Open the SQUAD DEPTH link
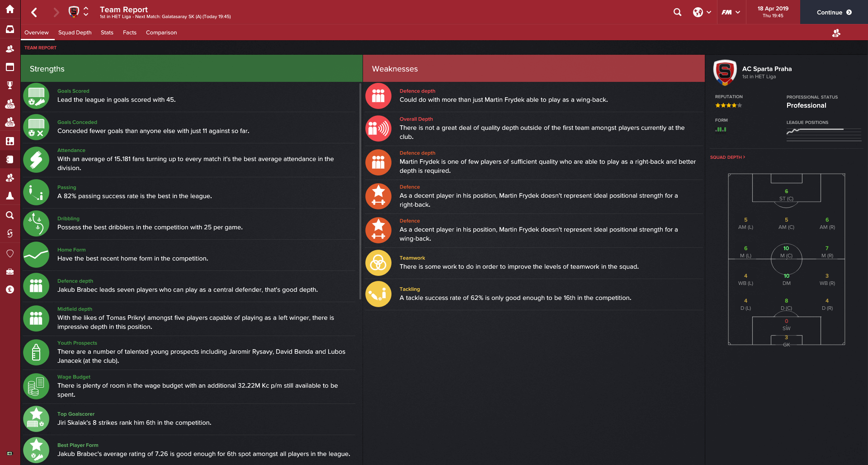868x465 pixels. tap(727, 157)
